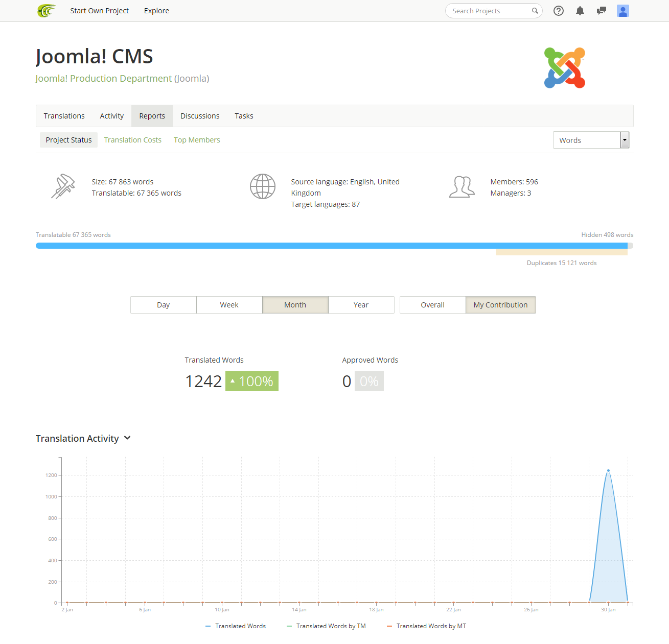This screenshot has height=644, width=669.
Task: Select the Month period
Action: 295,305
